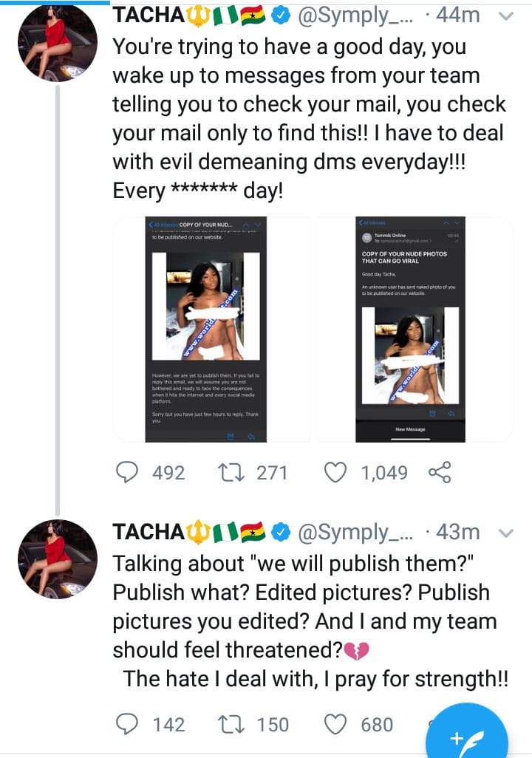Like the tweet with 1,049 likes
532x758 pixels.
coord(336,472)
